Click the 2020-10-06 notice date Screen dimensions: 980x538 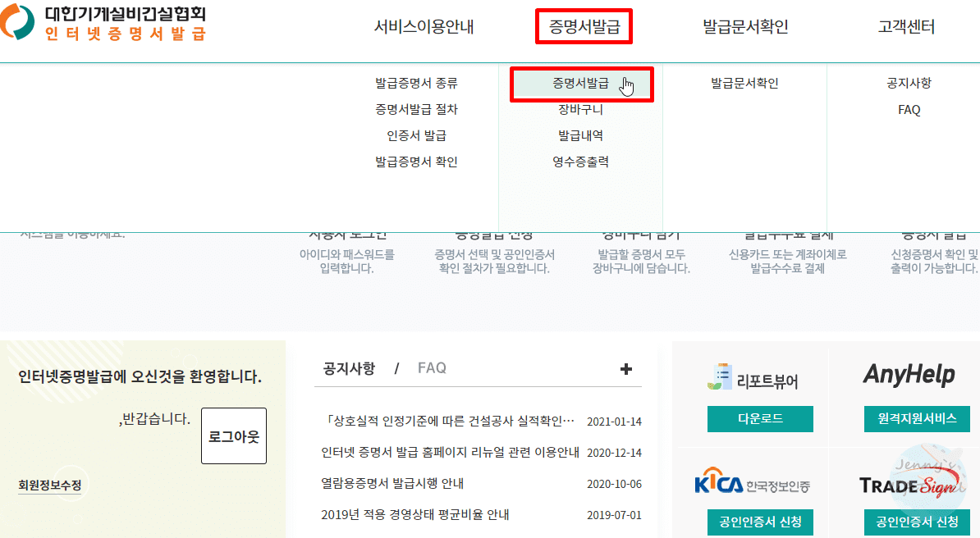pyautogui.click(x=615, y=484)
